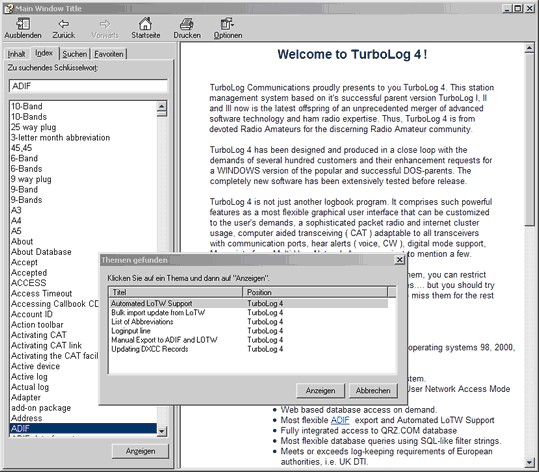This screenshot has width=539, height=472.
Task: Print using the Drucken icon
Action: (x=187, y=24)
